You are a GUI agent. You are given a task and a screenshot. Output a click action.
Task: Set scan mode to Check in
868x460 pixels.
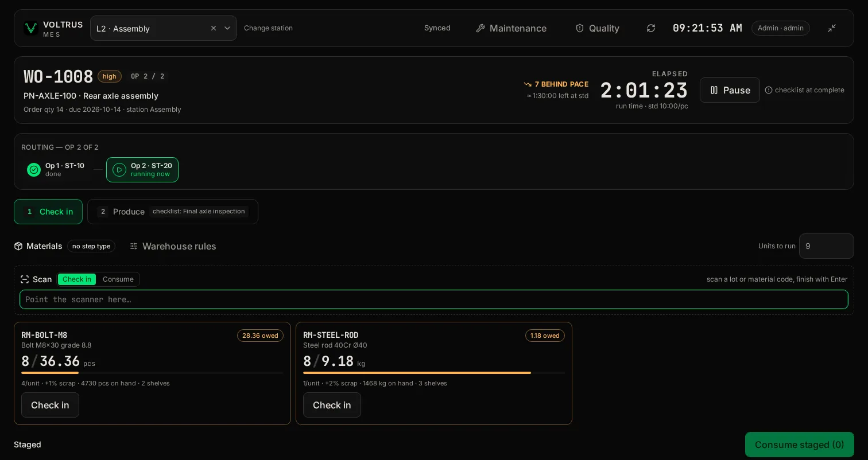(77, 279)
